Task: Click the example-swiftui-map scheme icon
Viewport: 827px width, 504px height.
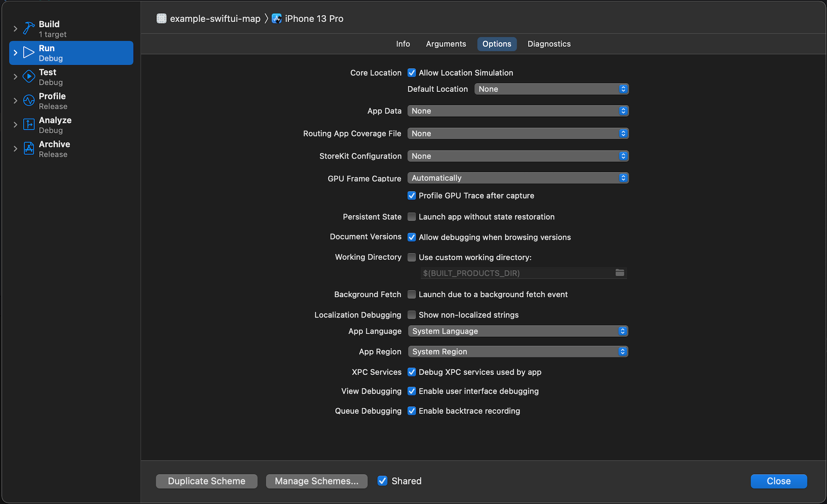Action: 162,19
